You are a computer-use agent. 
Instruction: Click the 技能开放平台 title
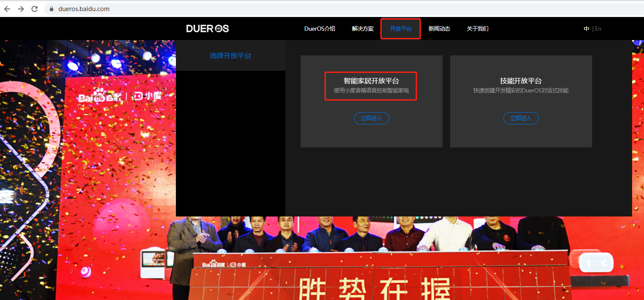521,81
